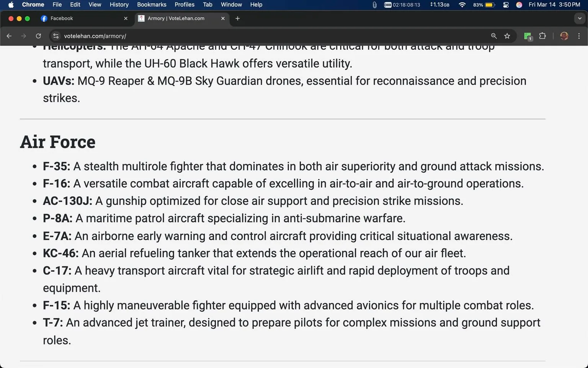
Task: Open the green extension with notification badge
Action: (527, 36)
